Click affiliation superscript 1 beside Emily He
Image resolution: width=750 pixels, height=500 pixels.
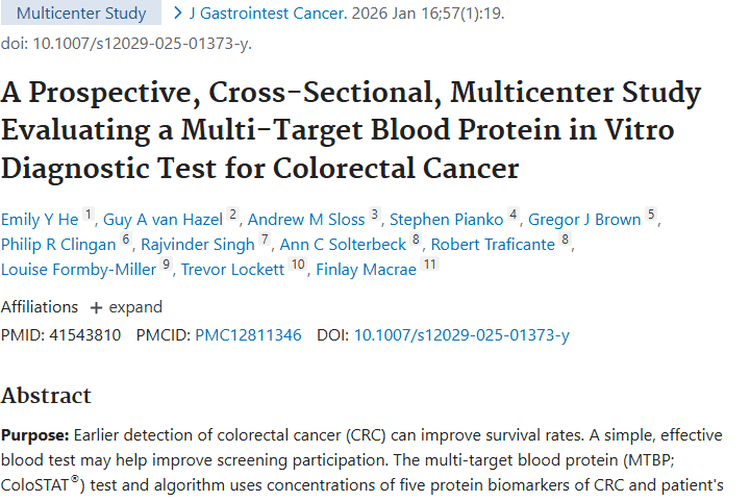tap(88, 215)
